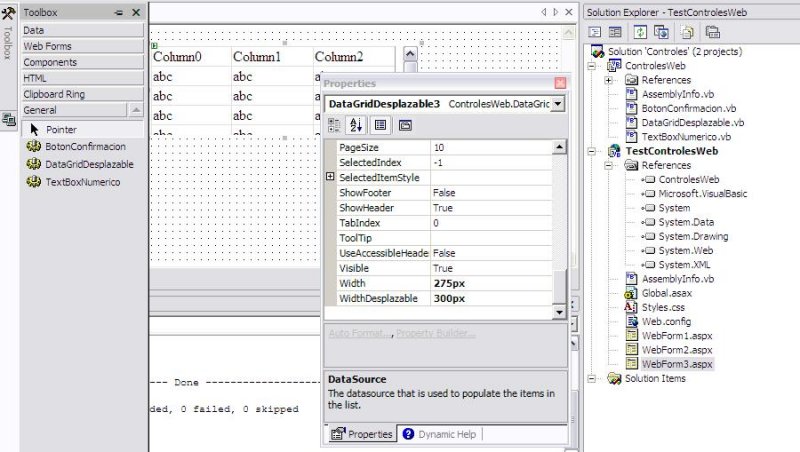
Task: Select TextBoxNumerico control in Toolbox
Action: (83, 182)
